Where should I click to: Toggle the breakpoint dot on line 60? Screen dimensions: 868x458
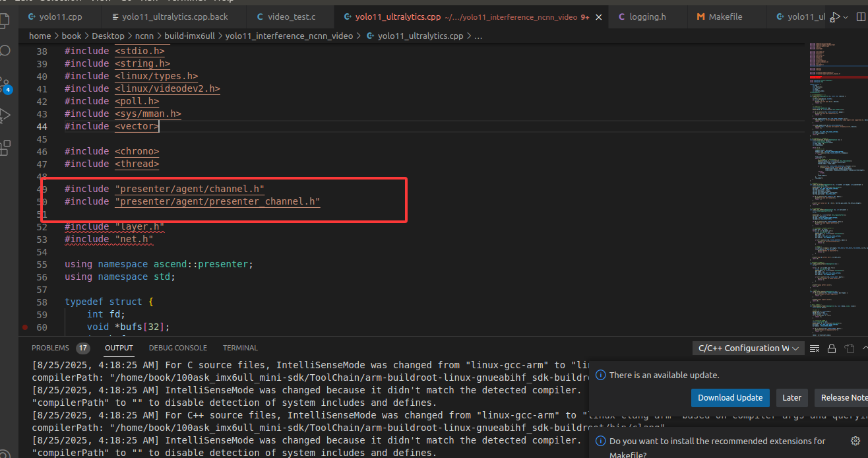pyautogui.click(x=25, y=327)
